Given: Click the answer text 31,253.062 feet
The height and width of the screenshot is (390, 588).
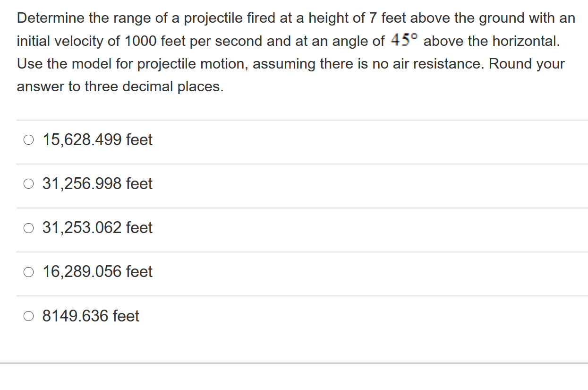Looking at the screenshot, I should (x=97, y=227).
